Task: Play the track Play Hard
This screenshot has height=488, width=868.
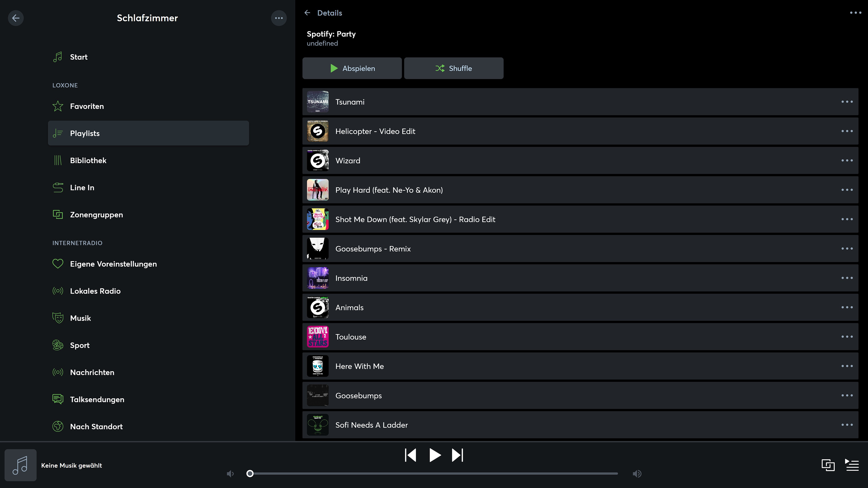Action: pos(580,190)
